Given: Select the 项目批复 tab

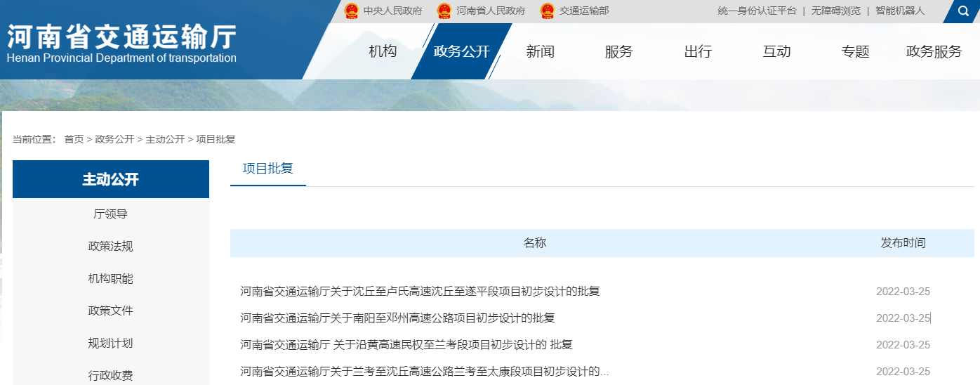Looking at the screenshot, I should (x=268, y=169).
